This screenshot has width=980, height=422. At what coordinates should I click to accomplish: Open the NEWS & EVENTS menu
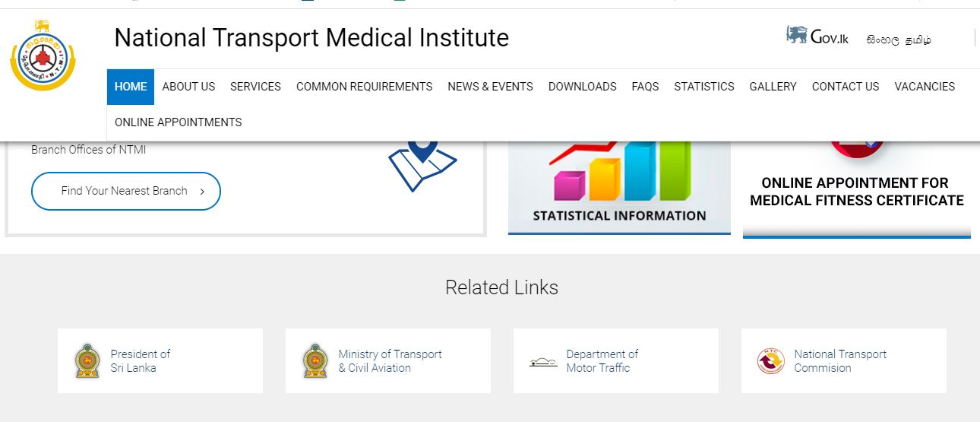pyautogui.click(x=491, y=87)
